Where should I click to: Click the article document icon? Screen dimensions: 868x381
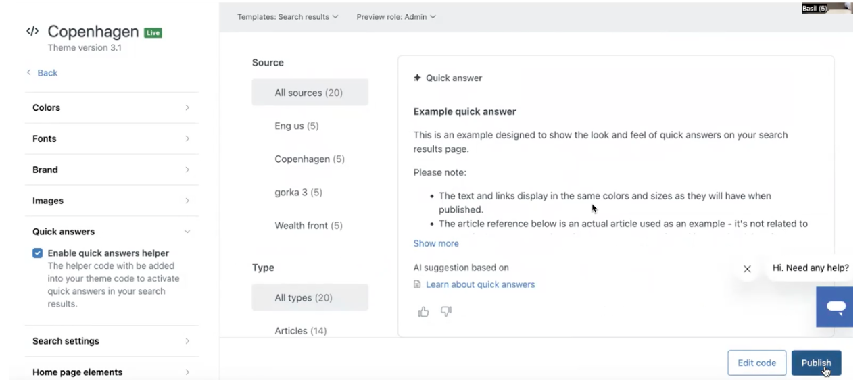(x=418, y=284)
